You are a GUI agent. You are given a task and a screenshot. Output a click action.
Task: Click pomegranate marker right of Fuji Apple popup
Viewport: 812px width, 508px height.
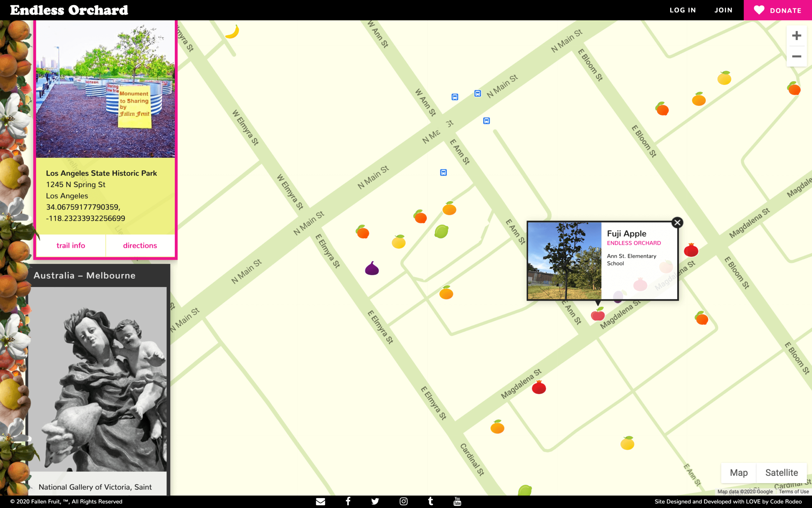tap(691, 250)
